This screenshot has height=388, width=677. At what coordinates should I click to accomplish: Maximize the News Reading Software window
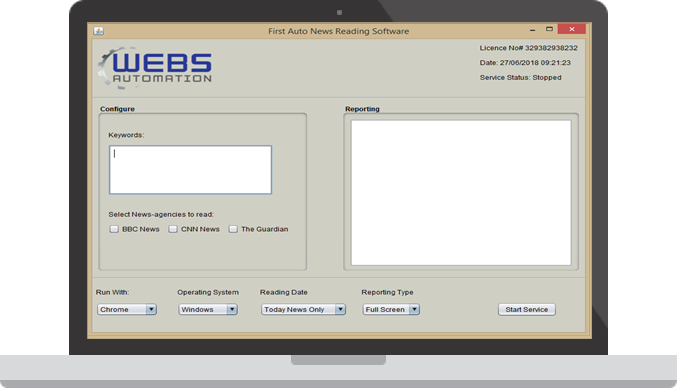(x=549, y=29)
